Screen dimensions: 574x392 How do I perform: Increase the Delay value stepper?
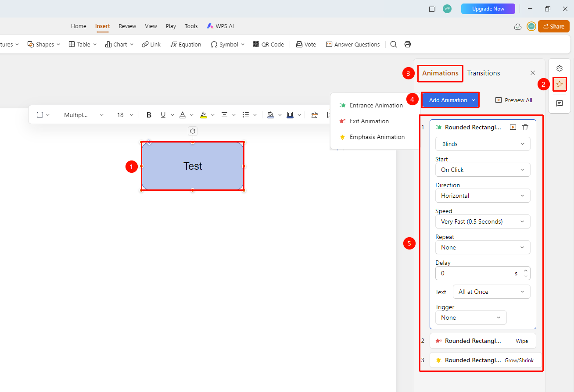pyautogui.click(x=526, y=271)
